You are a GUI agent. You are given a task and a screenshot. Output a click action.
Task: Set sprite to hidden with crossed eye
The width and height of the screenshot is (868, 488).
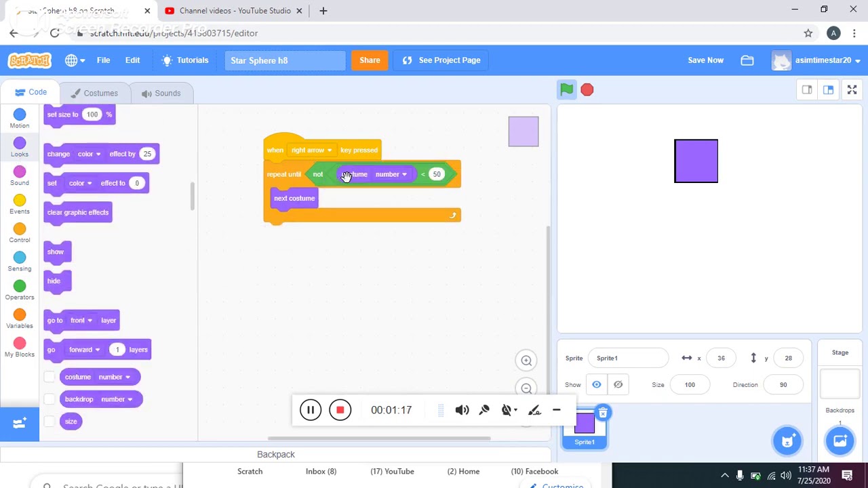click(x=618, y=385)
